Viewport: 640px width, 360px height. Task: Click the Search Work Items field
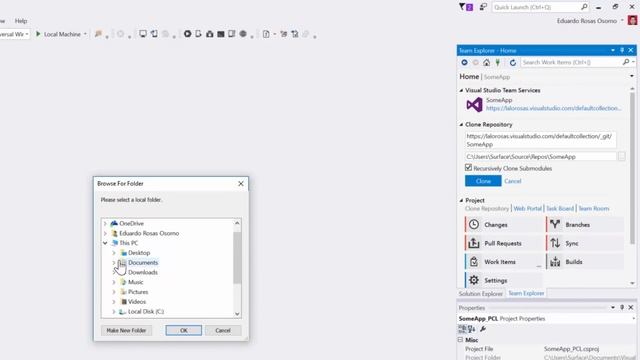tap(571, 62)
